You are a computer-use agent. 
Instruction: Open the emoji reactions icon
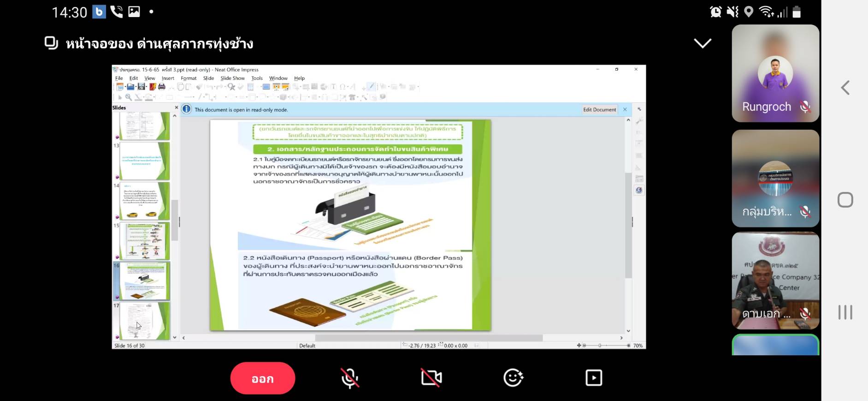pos(513,378)
